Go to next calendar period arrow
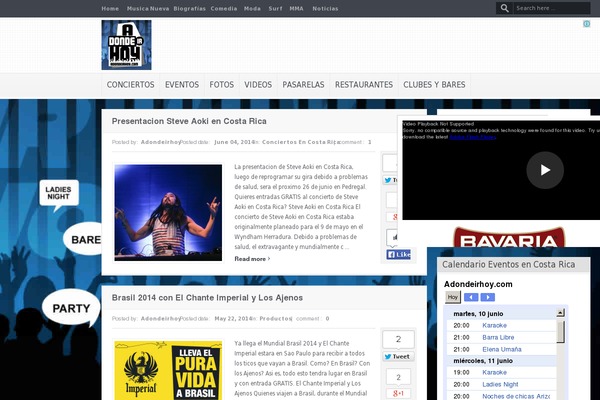Image resolution: width=600 pixels, height=400 pixels. tap(488, 297)
